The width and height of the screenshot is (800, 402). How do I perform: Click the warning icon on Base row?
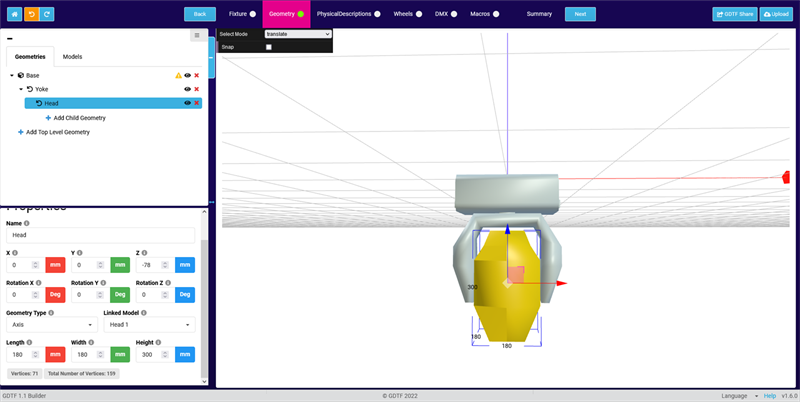point(178,75)
